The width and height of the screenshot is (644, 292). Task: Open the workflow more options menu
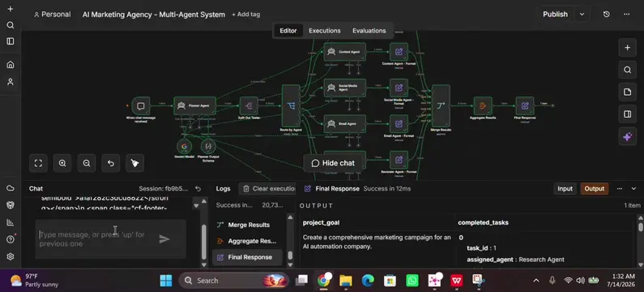(626, 14)
